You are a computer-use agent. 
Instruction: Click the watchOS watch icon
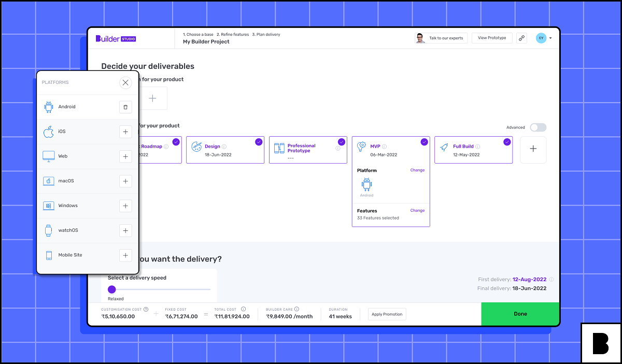49,230
